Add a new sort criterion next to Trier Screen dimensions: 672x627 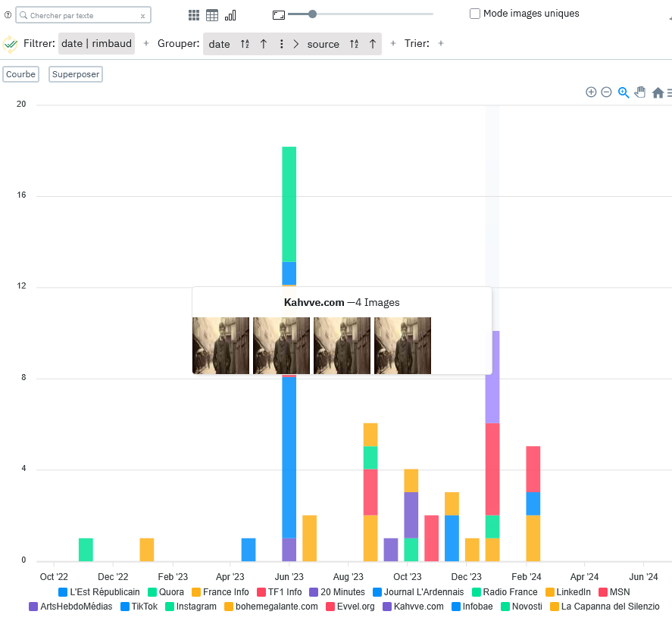coord(441,44)
